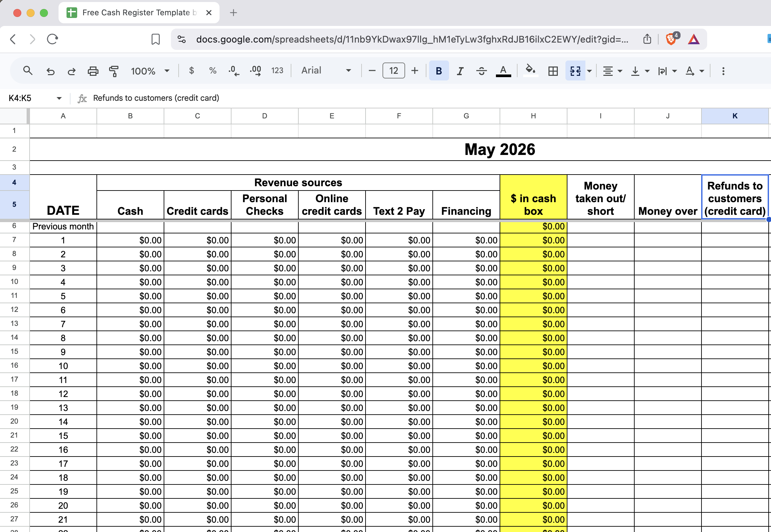Decrease decimal places

click(234, 71)
